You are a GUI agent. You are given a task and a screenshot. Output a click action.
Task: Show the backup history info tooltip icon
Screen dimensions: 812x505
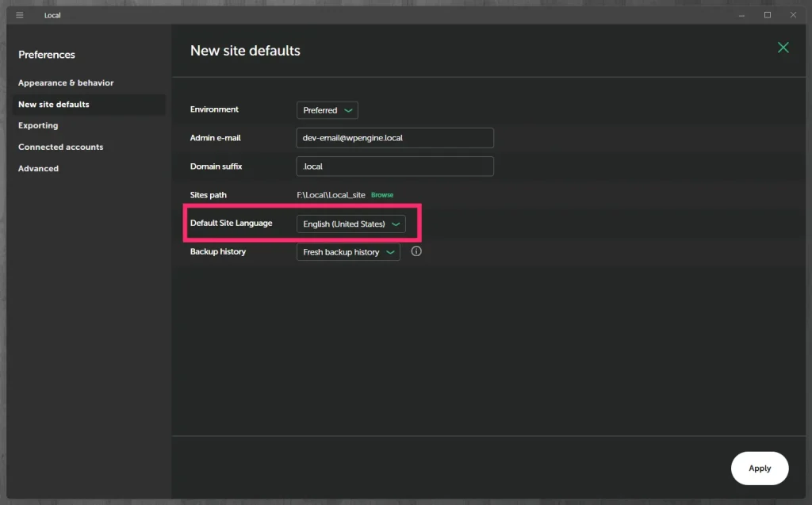click(416, 251)
